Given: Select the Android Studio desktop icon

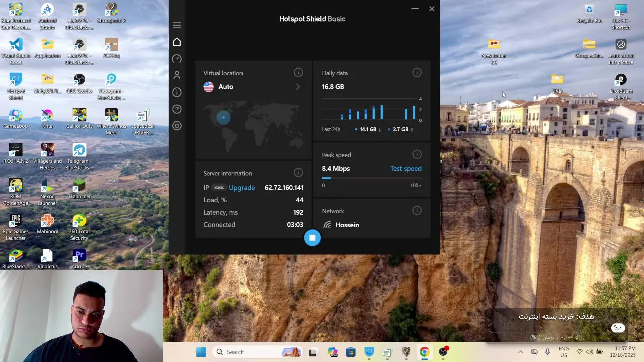Looking at the screenshot, I should pos(47,16).
